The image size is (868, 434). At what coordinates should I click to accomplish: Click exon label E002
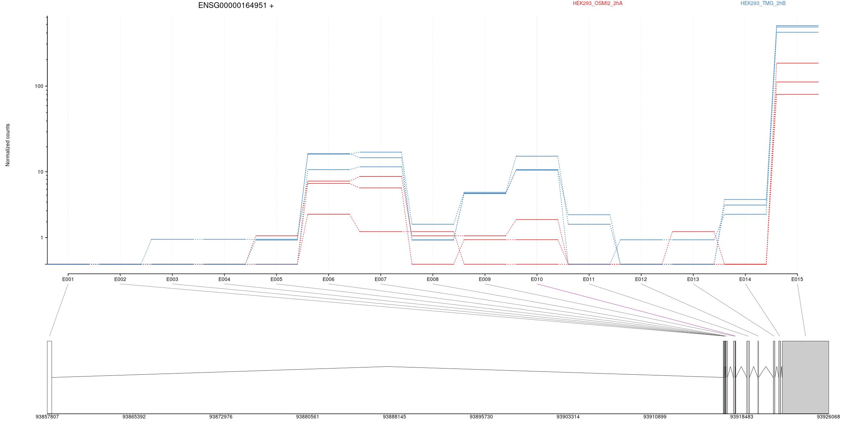[x=120, y=279]
